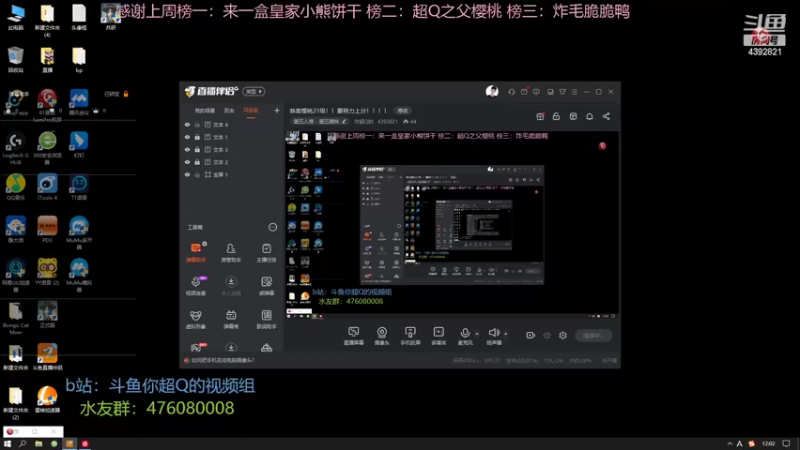Image resolution: width=800 pixels, height=450 pixels.
Task: Select the 腾讯会议 desktop icon
Action: click(79, 102)
